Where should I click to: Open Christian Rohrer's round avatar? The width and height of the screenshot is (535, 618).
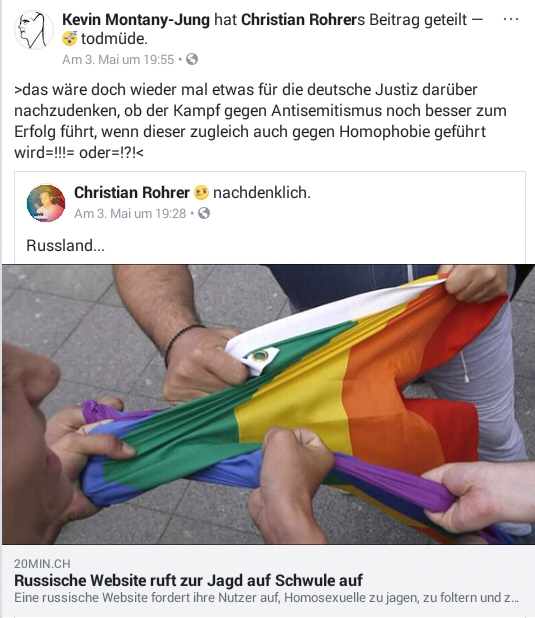[x=46, y=203]
